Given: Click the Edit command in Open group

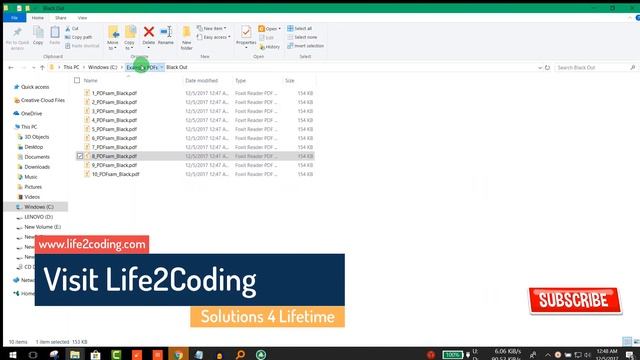Looking at the screenshot, I should (266, 38).
